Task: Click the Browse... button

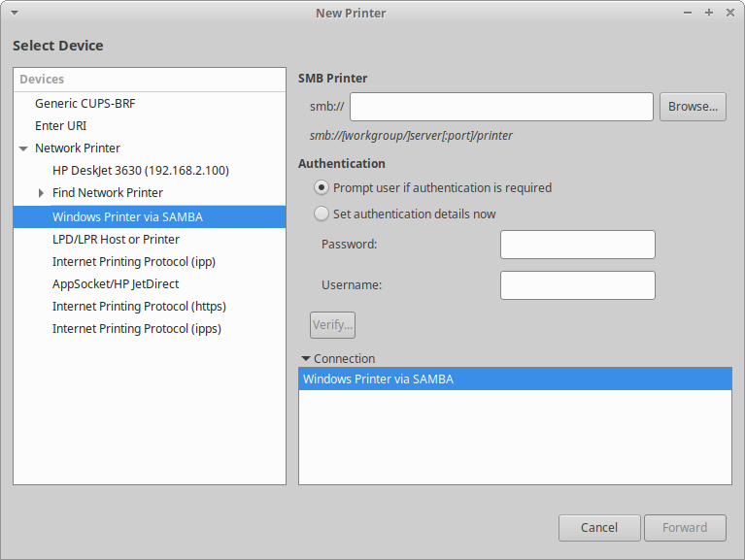Action: point(693,107)
